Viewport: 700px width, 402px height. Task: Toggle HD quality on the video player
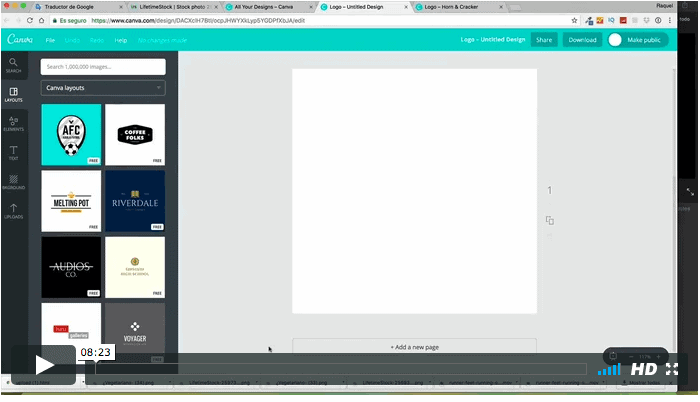tap(643, 369)
